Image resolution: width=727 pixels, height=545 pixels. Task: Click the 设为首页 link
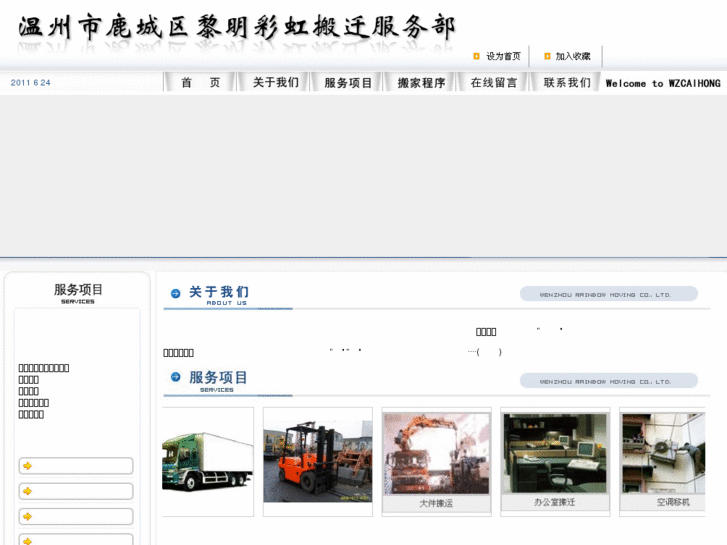(503, 56)
